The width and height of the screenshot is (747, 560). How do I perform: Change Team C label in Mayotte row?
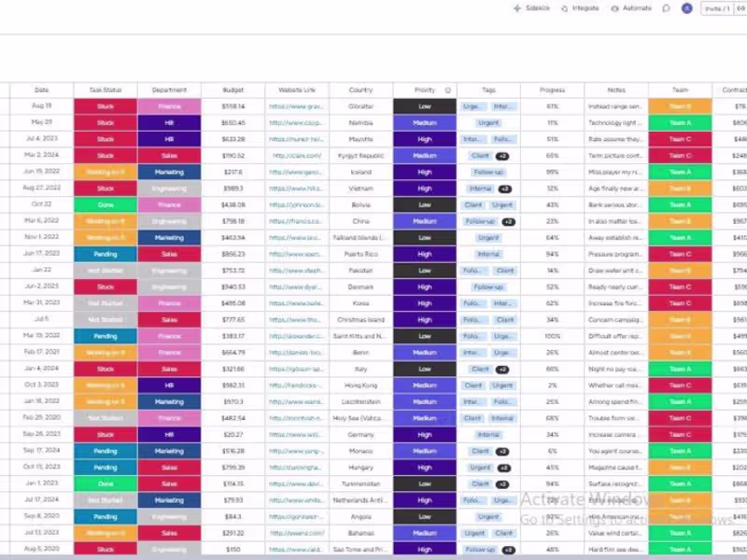pos(681,139)
